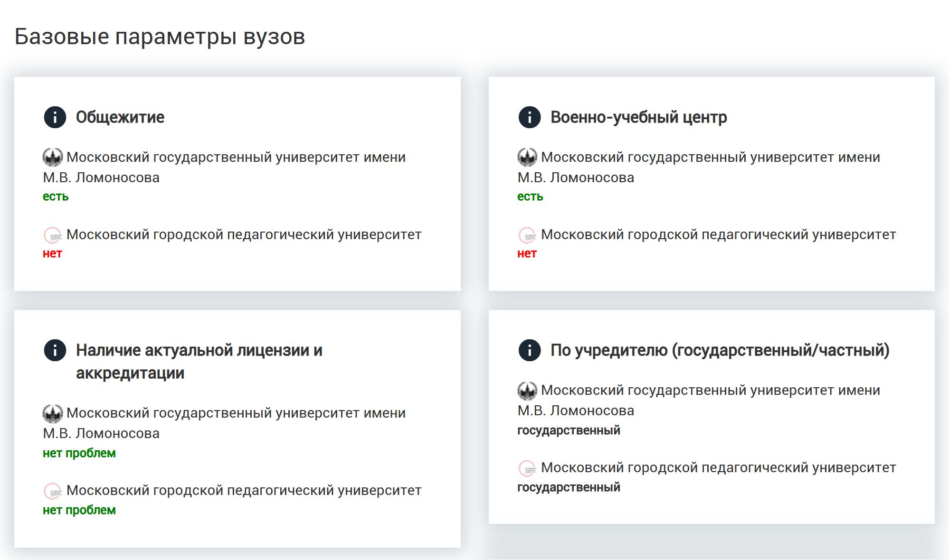Open Московский городской педагогический link in По учредителю
This screenshot has height=560, width=949.
(719, 467)
